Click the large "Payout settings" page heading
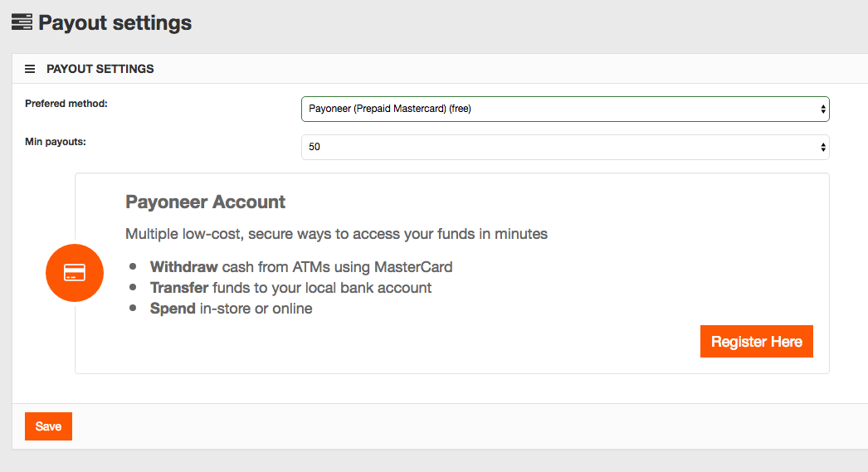The image size is (868, 472). coord(115,22)
